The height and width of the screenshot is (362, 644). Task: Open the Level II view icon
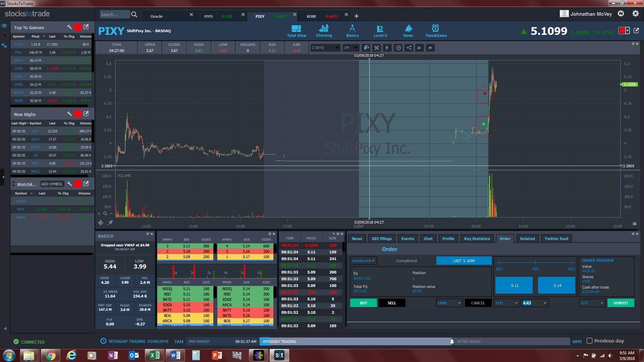[380, 31]
